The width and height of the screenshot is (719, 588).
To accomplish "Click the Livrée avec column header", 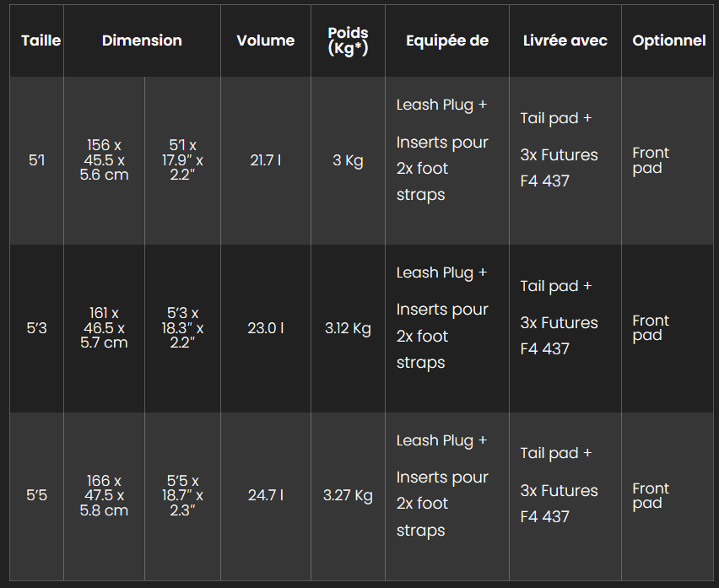I will (565, 40).
